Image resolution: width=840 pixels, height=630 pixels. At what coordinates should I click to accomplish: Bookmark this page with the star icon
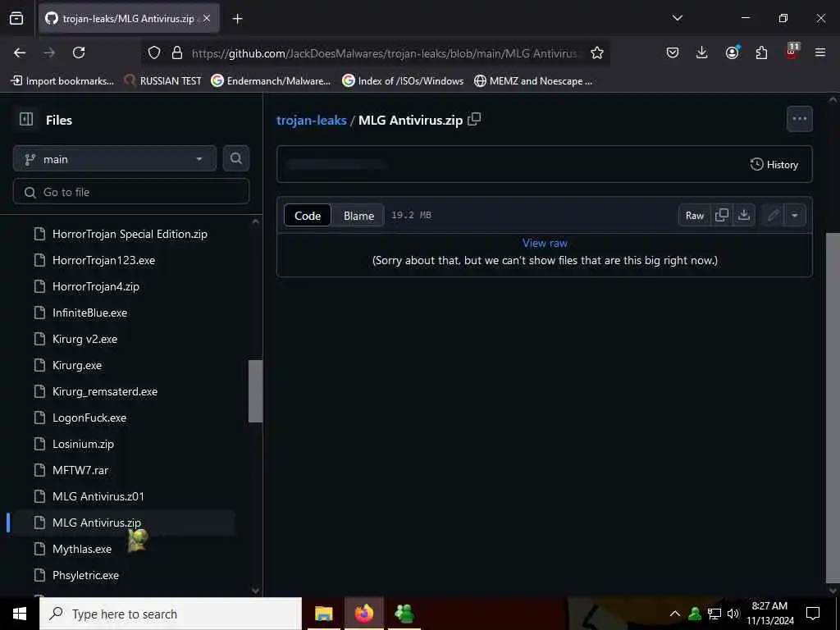point(597,52)
